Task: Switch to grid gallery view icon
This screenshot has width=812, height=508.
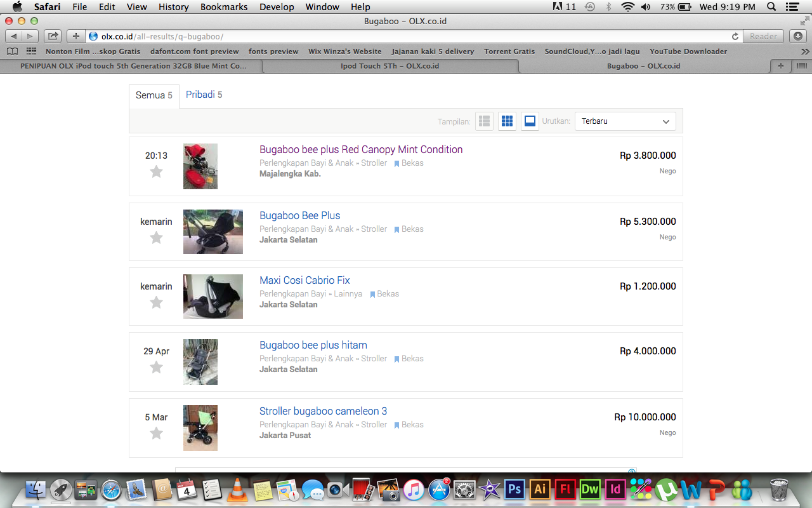Action: (x=507, y=121)
